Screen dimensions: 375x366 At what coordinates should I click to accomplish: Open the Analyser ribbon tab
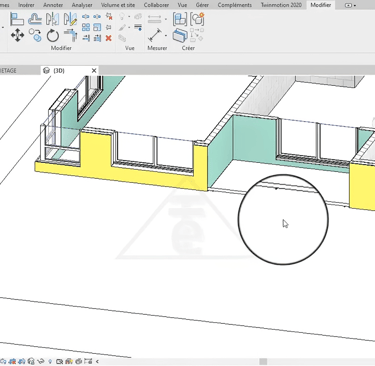82,5
